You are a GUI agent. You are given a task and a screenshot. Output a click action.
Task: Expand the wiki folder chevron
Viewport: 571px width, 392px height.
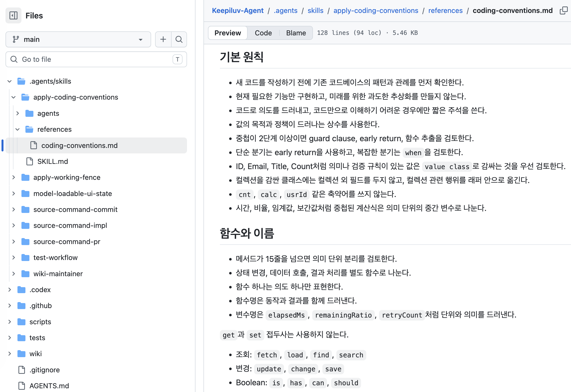(x=9, y=354)
